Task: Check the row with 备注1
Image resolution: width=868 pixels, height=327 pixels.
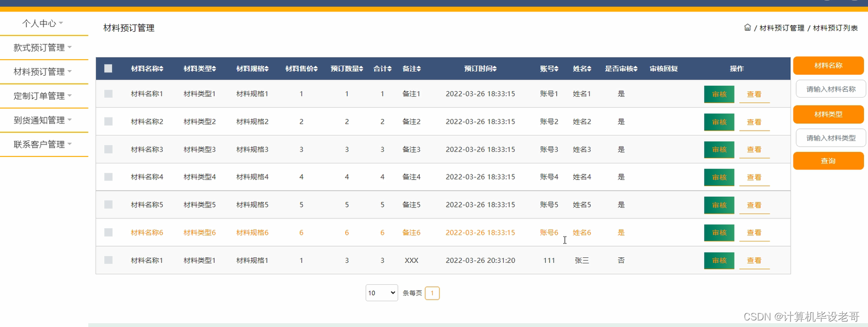Action: [x=108, y=94]
